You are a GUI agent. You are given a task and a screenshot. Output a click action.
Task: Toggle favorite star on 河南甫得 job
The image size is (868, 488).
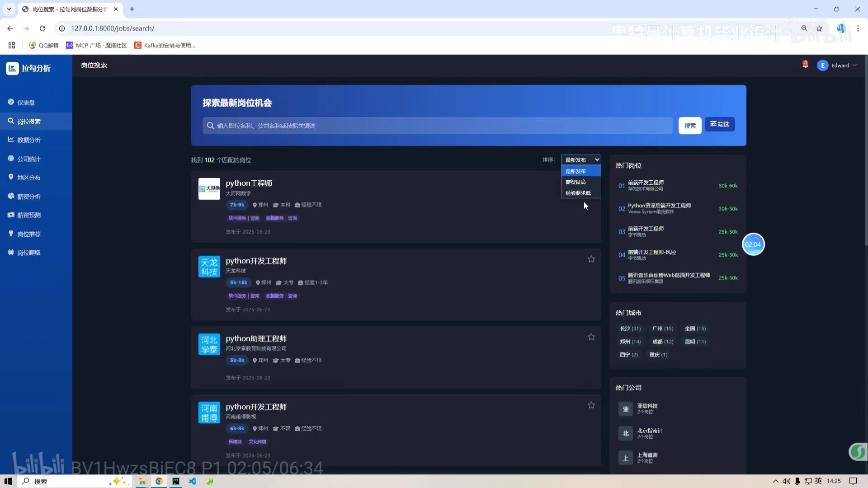pos(591,405)
